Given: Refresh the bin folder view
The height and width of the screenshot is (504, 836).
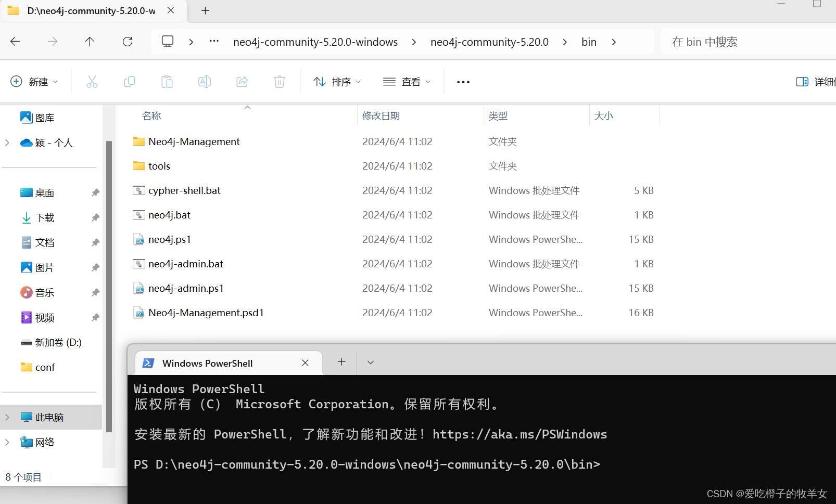Looking at the screenshot, I should point(128,42).
